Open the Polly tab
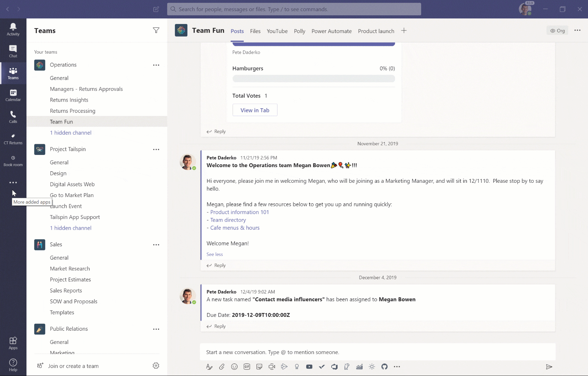Viewport: 588px width, 376px height. point(300,31)
